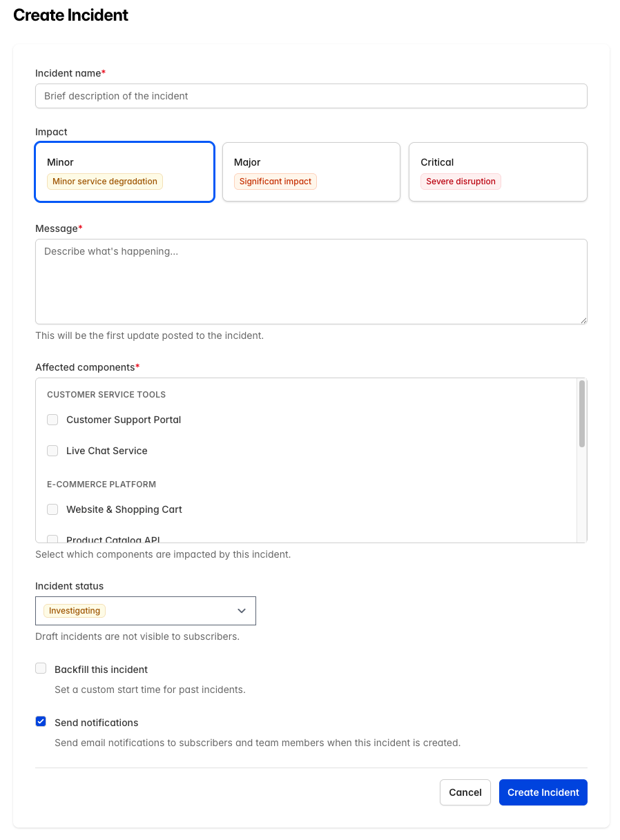Check the Customer Support Portal checkbox
The height and width of the screenshot is (840, 620).
tap(52, 420)
